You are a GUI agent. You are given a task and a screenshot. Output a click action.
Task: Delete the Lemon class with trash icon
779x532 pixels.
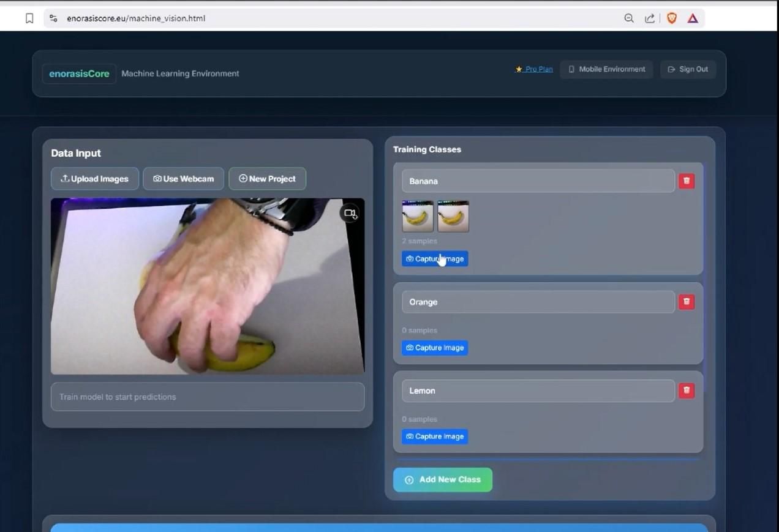tap(687, 391)
